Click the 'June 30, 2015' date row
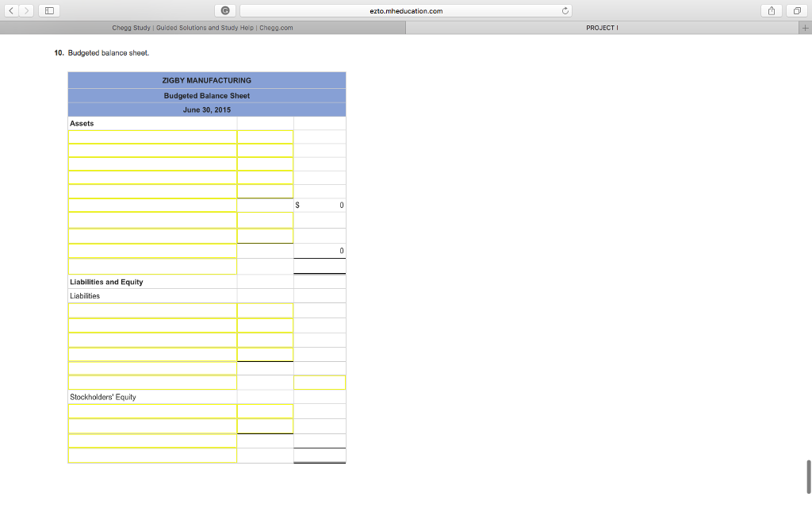 point(207,110)
